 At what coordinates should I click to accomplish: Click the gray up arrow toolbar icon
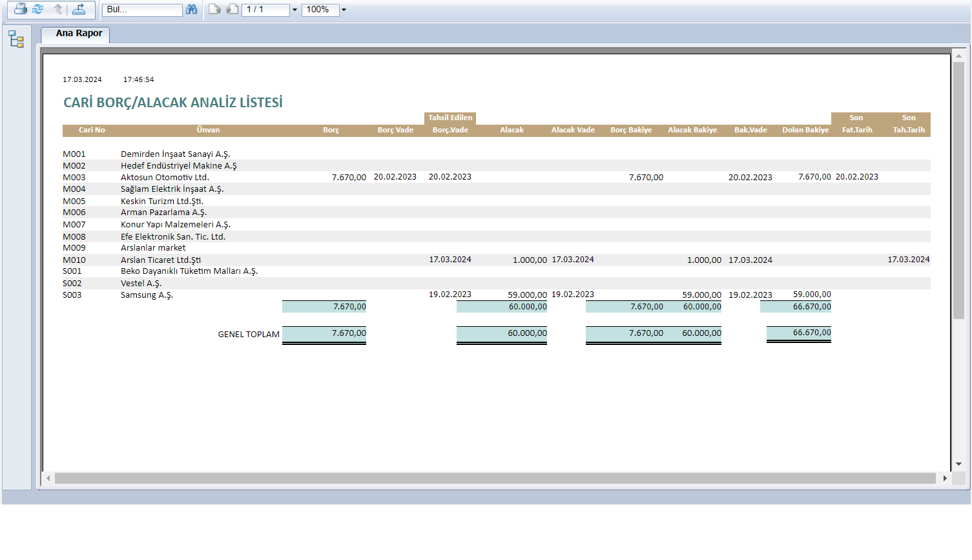(x=58, y=9)
